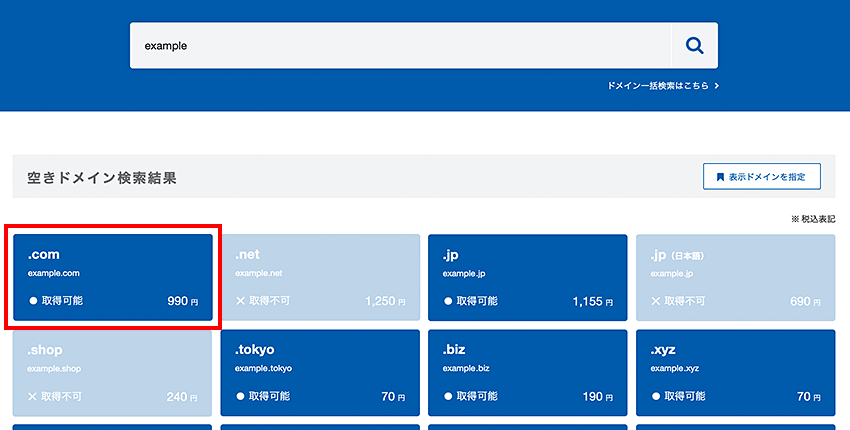850x430 pixels.
Task: Select the example.com domain name text
Action: (x=52, y=272)
